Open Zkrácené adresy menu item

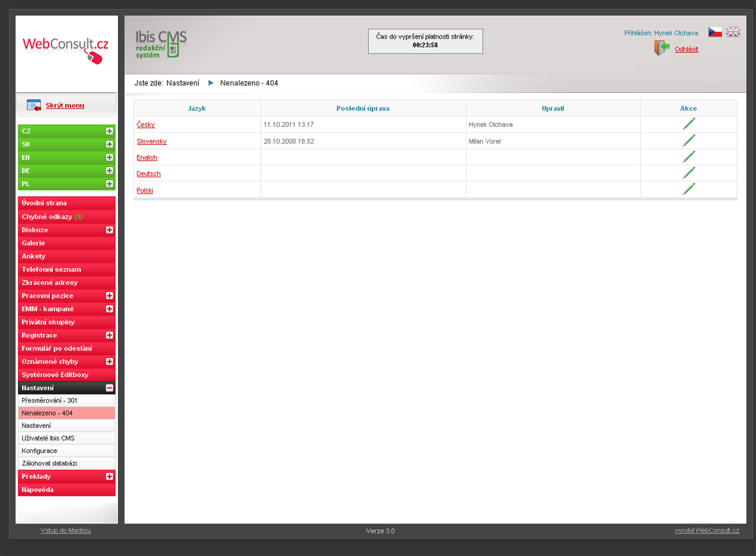67,283
